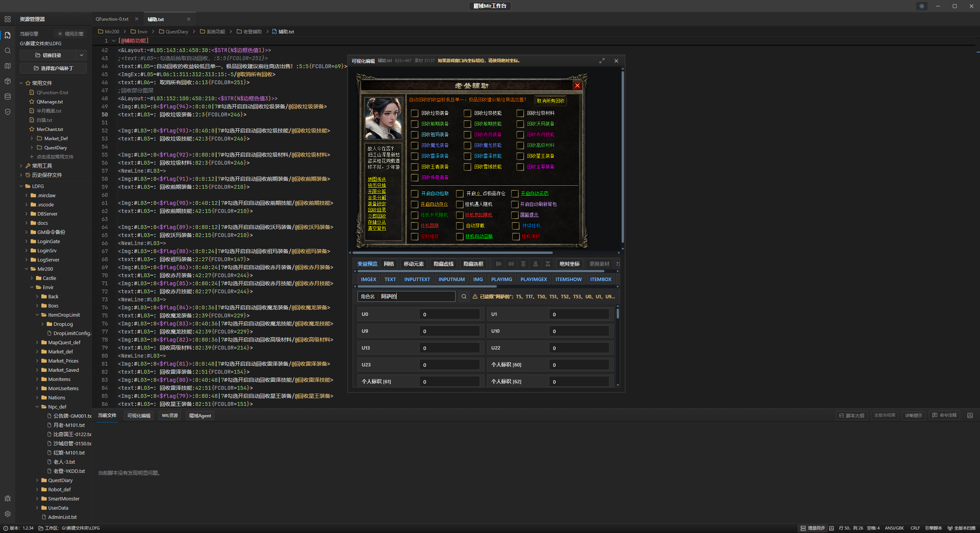The height and width of the screenshot is (533, 980).
Task: Click the variable list vertical scrollbar
Action: tap(618, 314)
